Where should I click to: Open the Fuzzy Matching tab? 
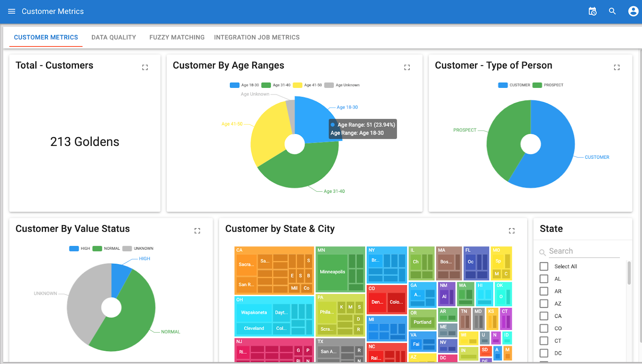pyautogui.click(x=177, y=37)
